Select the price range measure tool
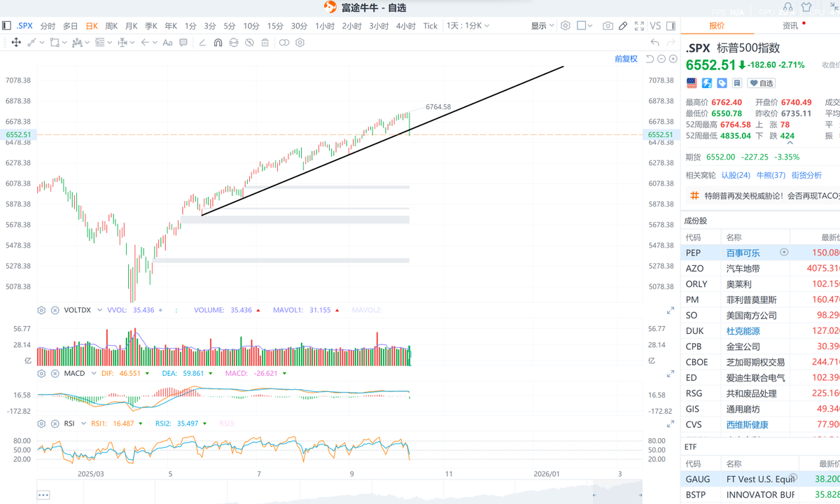Screen dimensions: 840x504 [122, 43]
